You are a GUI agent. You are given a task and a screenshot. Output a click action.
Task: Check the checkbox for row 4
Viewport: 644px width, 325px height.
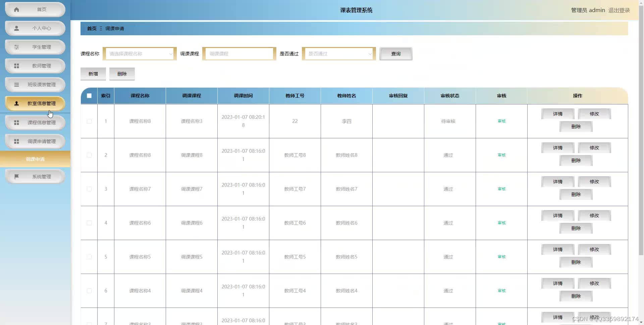click(x=89, y=223)
